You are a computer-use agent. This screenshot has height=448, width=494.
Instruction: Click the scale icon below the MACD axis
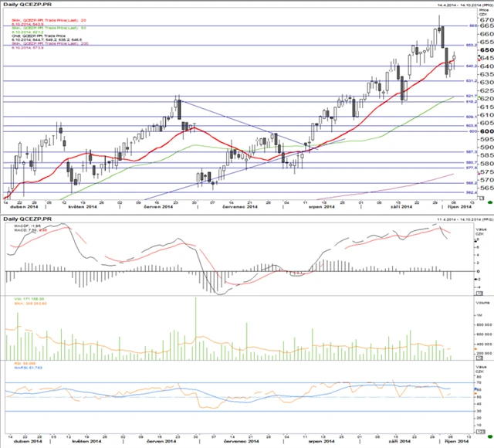coord(482,294)
